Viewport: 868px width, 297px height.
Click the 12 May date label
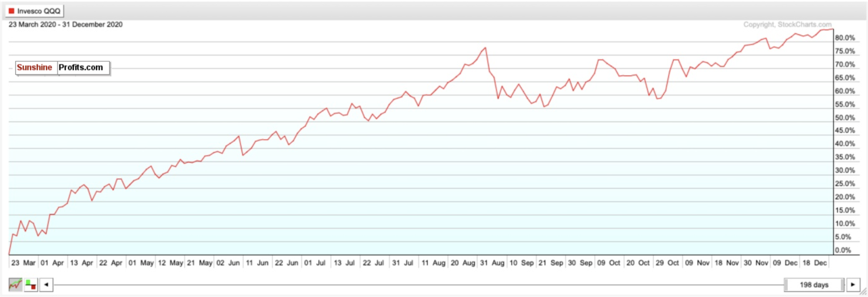coord(170,263)
